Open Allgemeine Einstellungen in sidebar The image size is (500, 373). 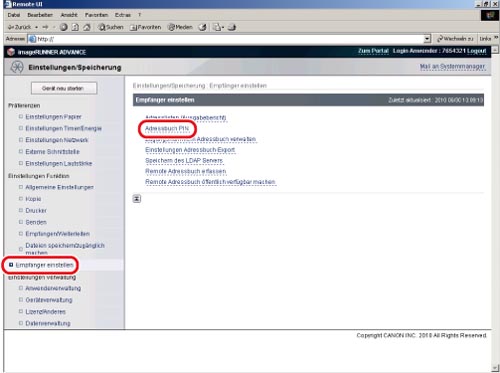pos(59,187)
